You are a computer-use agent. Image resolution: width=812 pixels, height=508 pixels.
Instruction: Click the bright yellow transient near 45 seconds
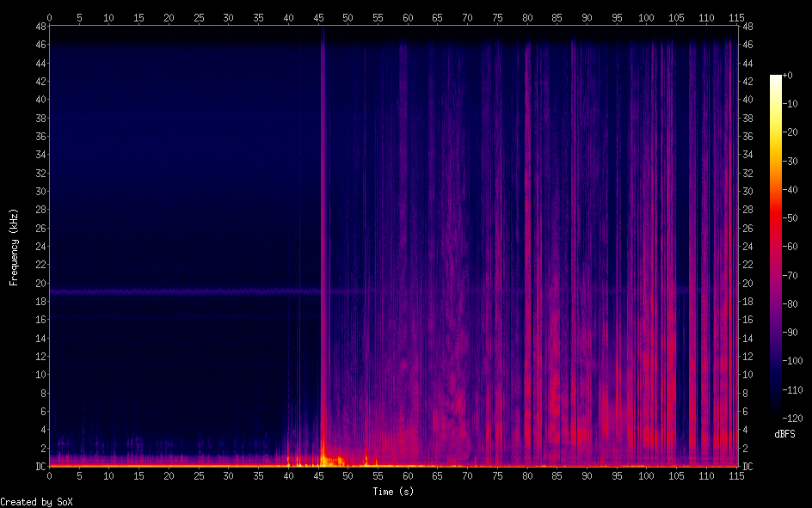[x=323, y=453]
